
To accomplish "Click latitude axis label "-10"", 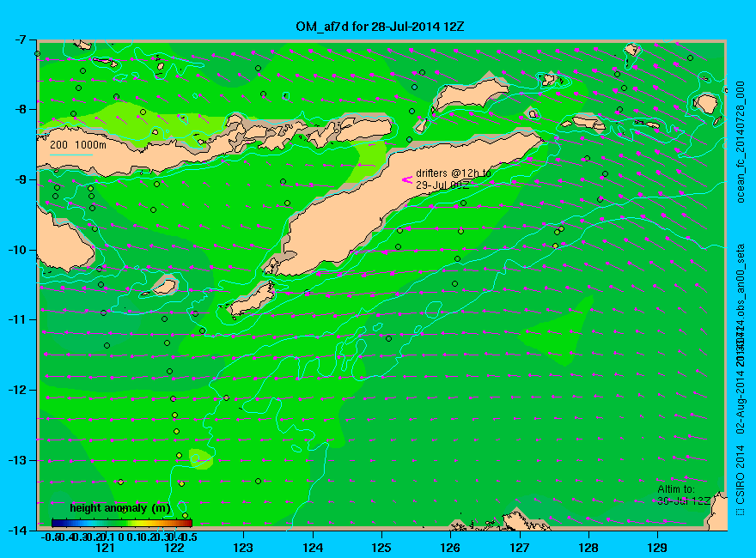I will 17,250.
